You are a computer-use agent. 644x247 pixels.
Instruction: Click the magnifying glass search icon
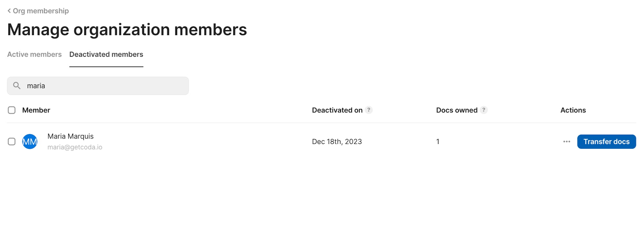point(17,86)
